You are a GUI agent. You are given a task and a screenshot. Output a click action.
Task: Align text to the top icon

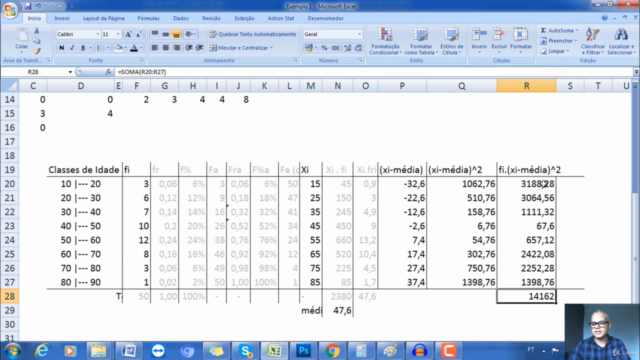pyautogui.click(x=155, y=34)
